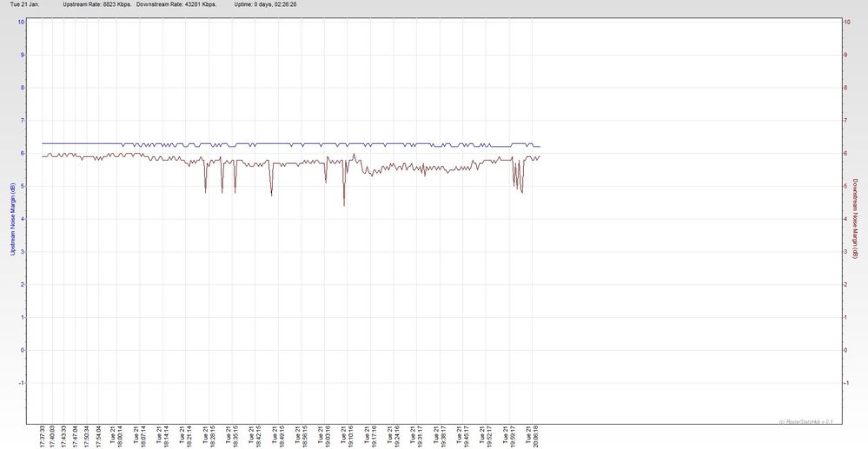The width and height of the screenshot is (868, 449).
Task: Click the 17:47:04 time axis label
Action: (76, 437)
